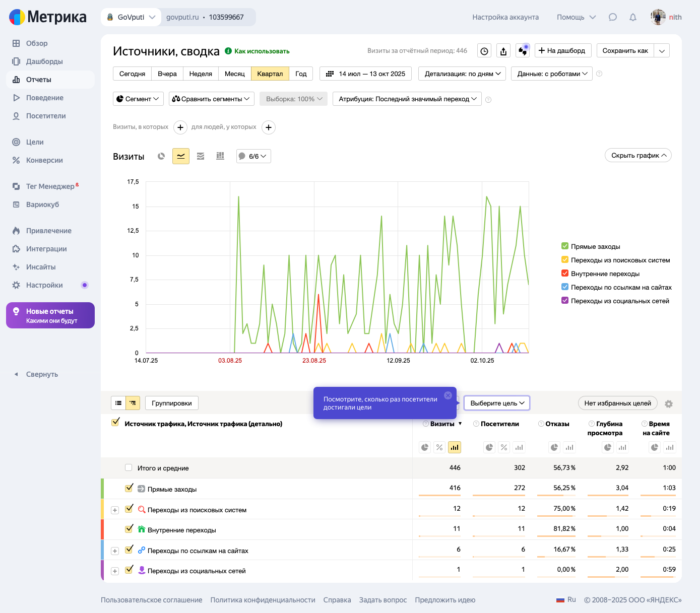The width and height of the screenshot is (700, 613).
Task: Open table settings gear icon
Action: point(669,403)
